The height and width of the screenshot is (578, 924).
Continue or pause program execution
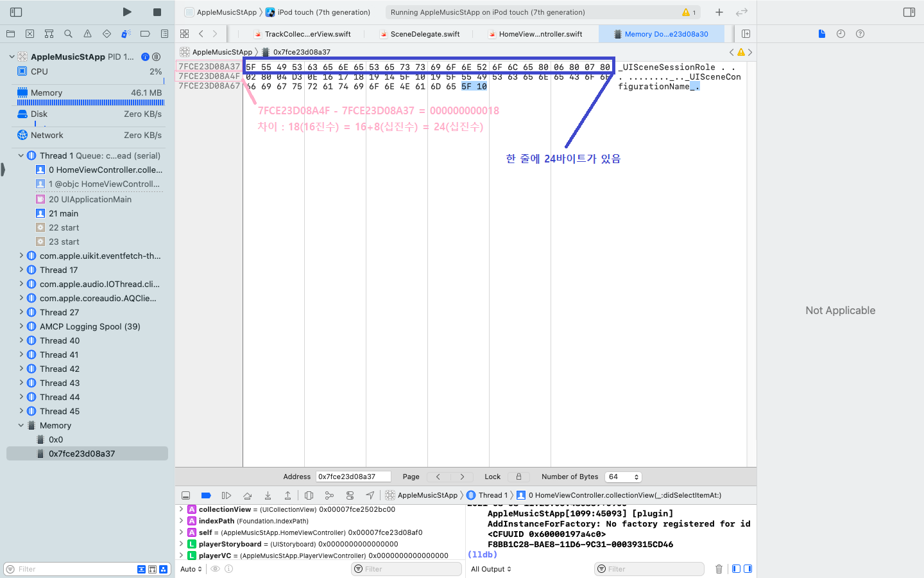click(227, 495)
